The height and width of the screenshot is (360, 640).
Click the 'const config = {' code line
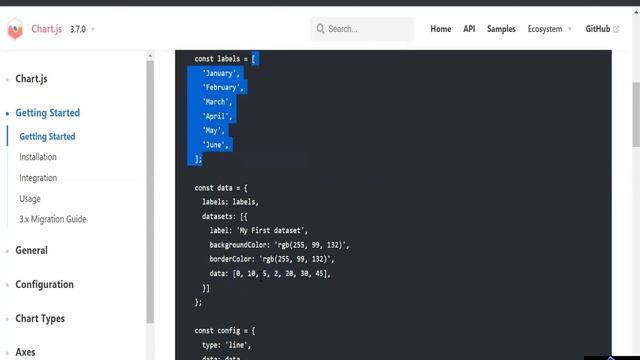coord(224,331)
